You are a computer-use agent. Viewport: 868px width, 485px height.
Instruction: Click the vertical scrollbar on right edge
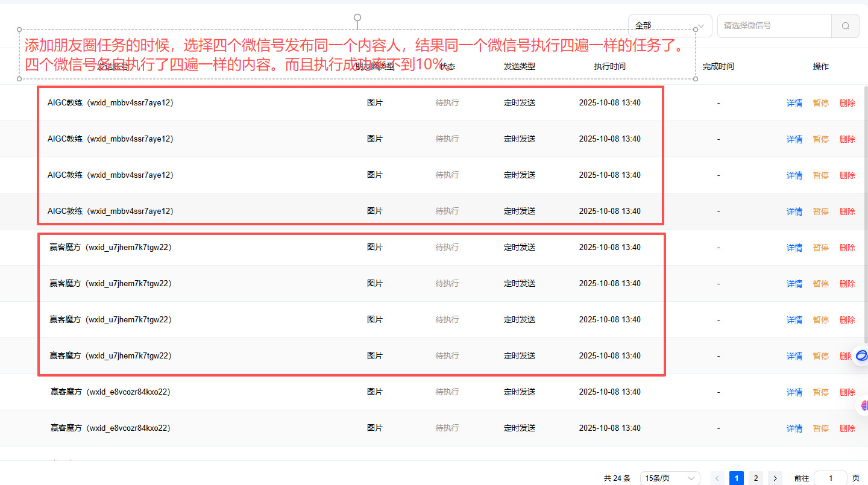click(866, 181)
